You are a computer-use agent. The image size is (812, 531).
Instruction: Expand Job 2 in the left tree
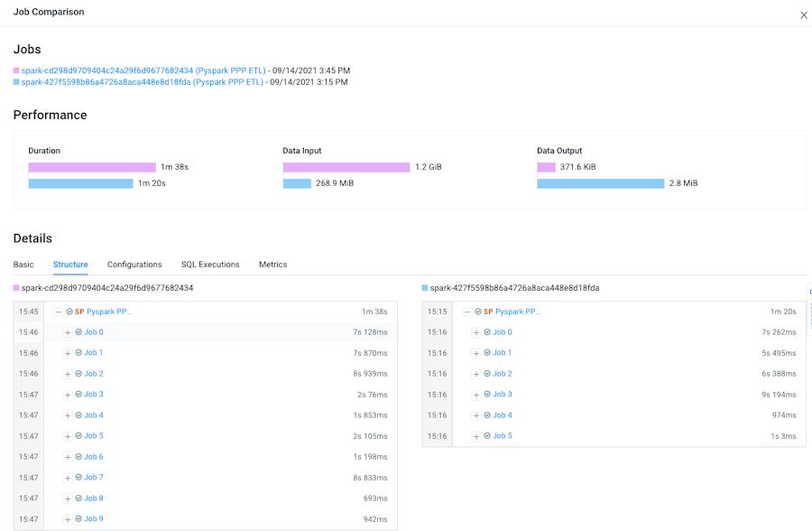pyautogui.click(x=68, y=374)
